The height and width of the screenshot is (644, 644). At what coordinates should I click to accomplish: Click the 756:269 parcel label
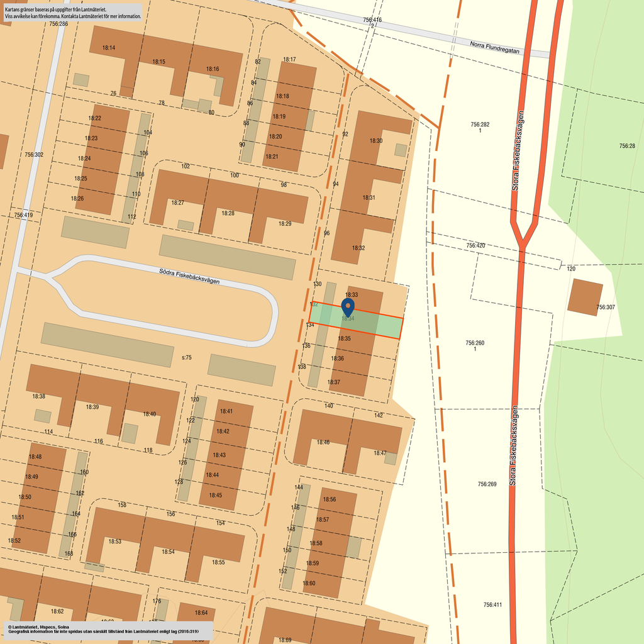487,484
